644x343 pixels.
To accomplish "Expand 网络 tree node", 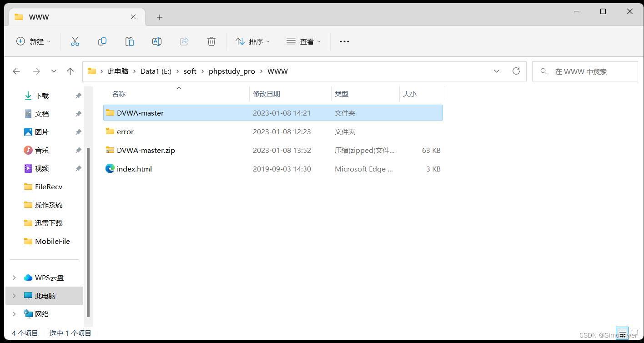I will (x=14, y=314).
